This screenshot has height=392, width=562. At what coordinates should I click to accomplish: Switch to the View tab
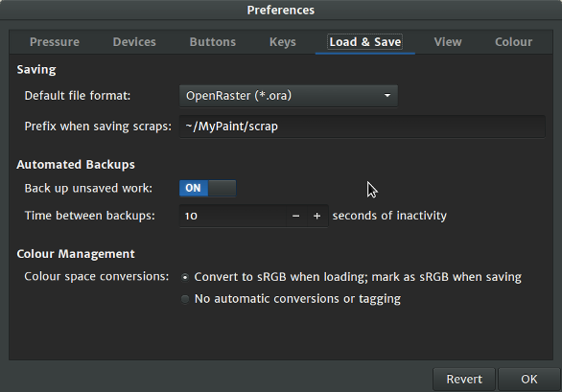point(448,42)
